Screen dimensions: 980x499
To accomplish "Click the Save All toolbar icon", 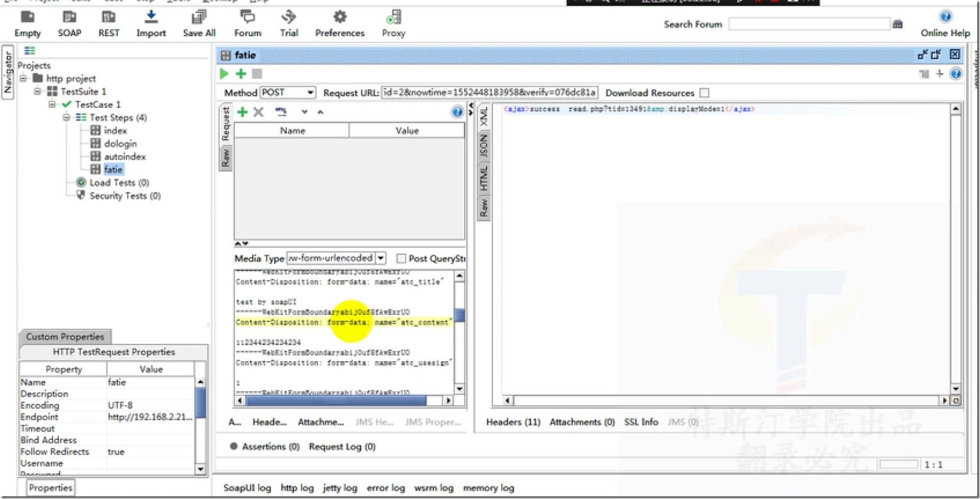I will point(199,24).
